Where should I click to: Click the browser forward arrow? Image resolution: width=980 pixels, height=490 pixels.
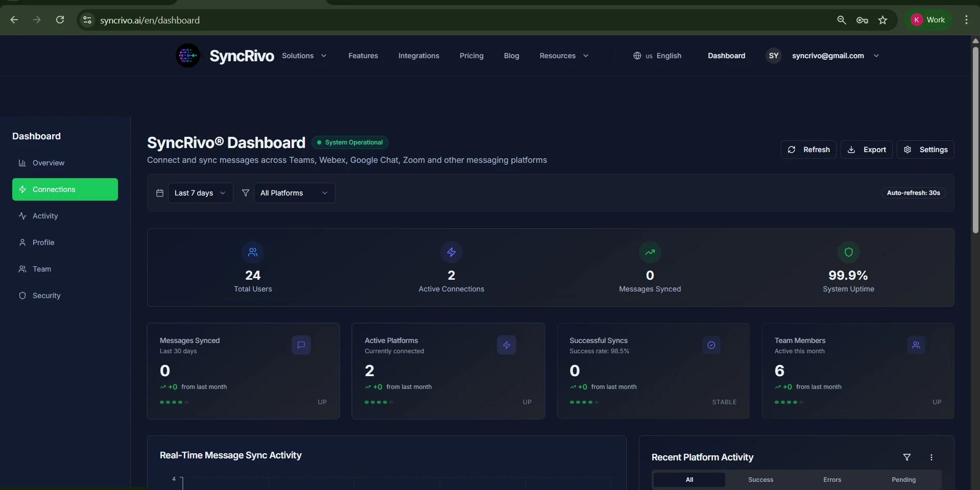37,20
